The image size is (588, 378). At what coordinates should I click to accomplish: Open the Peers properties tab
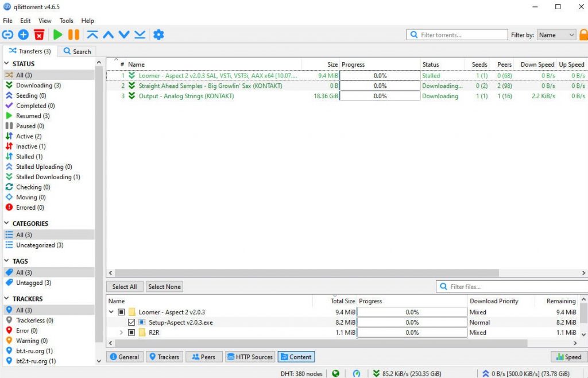click(x=204, y=357)
